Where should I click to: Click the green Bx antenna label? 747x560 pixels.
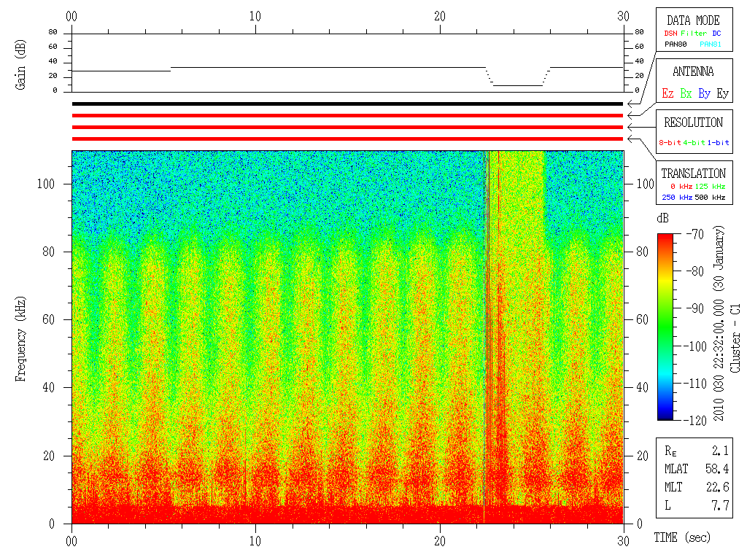tap(686, 93)
